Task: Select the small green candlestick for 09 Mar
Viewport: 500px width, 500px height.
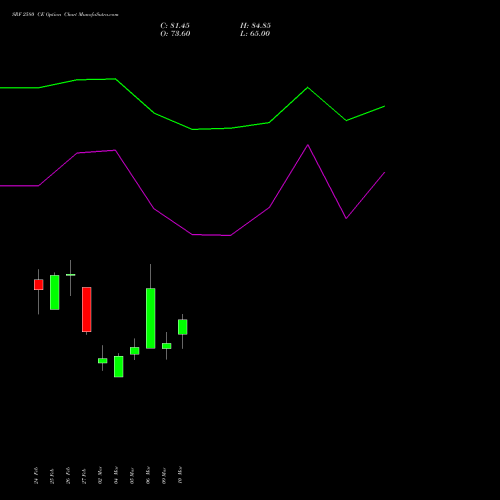Action: click(x=167, y=346)
